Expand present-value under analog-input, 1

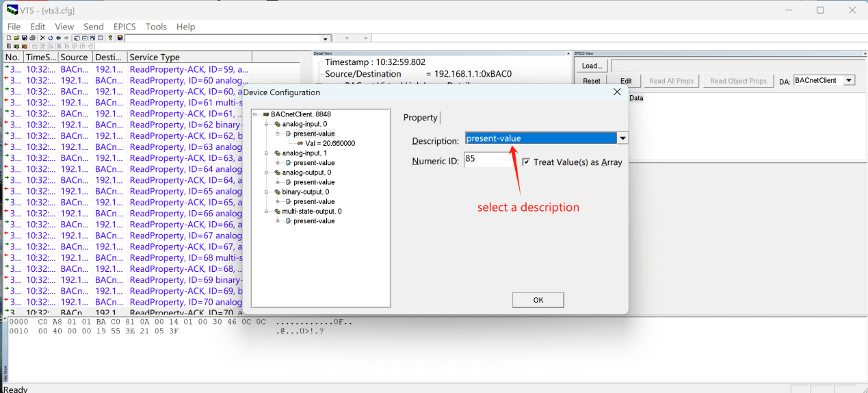pos(278,162)
